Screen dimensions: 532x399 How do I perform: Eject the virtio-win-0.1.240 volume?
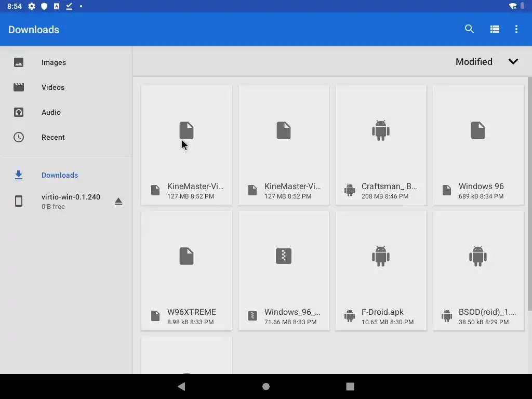click(118, 201)
